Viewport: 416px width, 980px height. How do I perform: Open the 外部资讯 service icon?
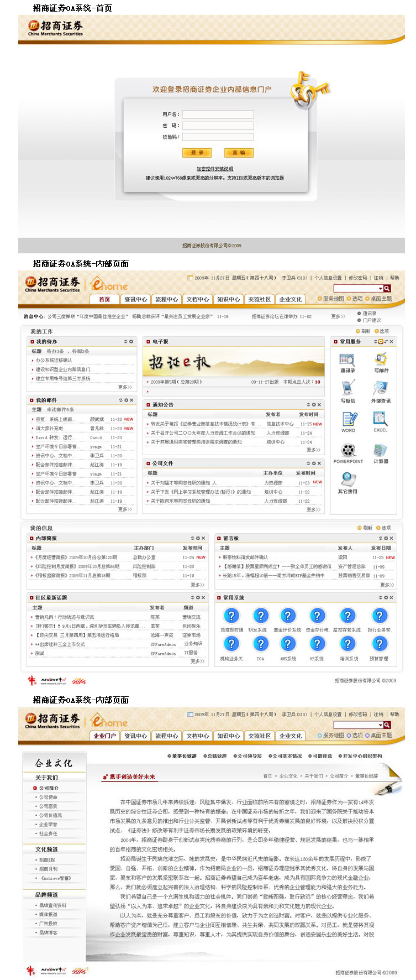pyautogui.click(x=381, y=388)
